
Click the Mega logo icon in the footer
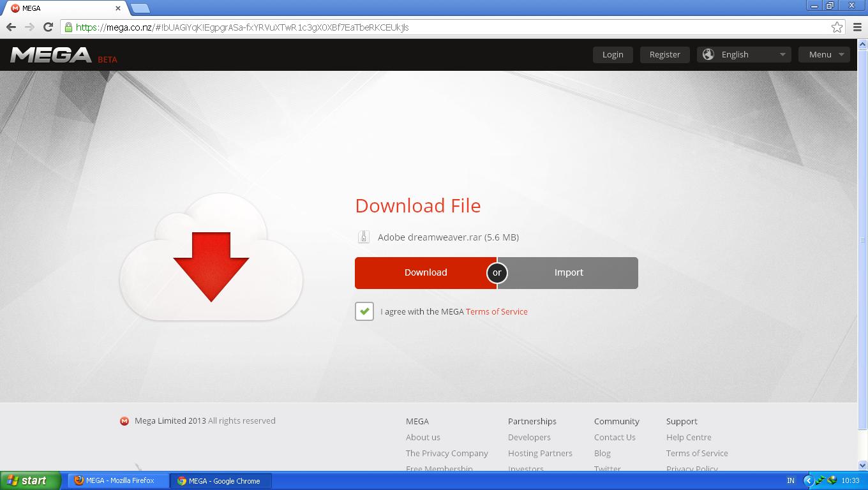pos(124,421)
